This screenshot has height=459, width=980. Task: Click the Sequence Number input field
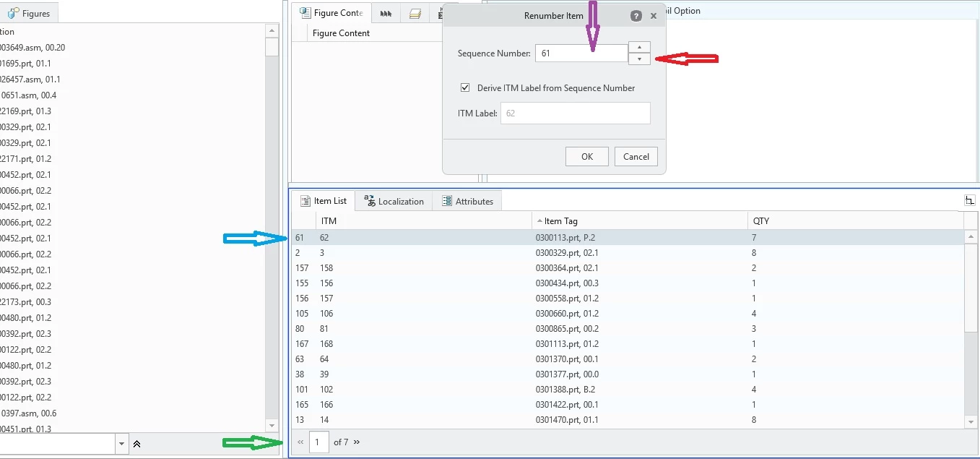(581, 53)
